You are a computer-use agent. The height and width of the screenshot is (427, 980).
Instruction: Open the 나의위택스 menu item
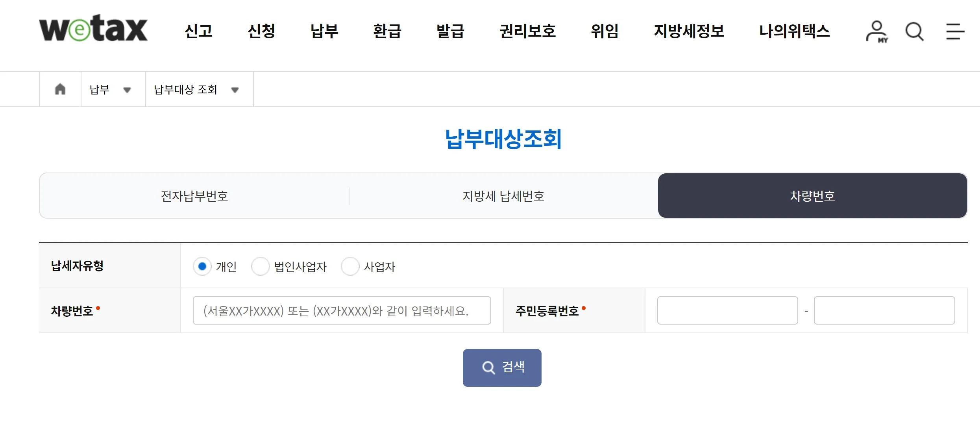click(x=794, y=31)
